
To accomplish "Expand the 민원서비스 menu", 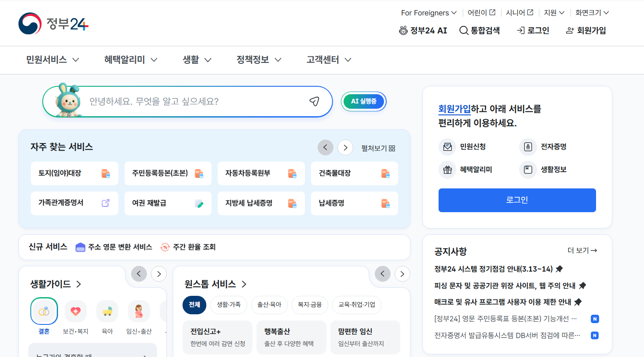I will 52,59.
